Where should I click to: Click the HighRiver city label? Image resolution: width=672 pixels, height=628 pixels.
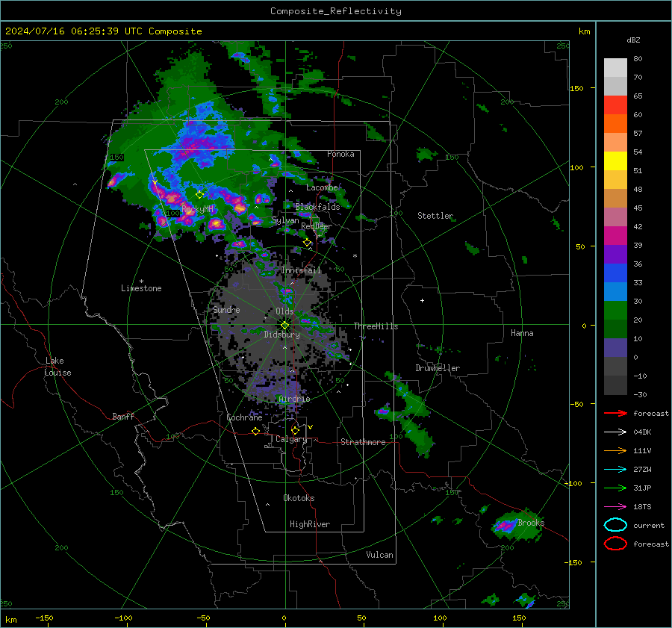click(310, 524)
